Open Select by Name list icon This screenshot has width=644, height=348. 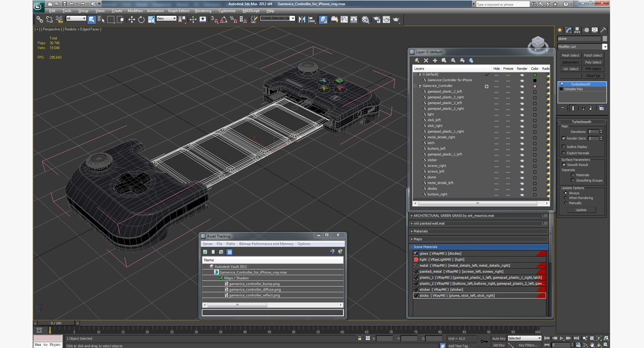click(101, 20)
